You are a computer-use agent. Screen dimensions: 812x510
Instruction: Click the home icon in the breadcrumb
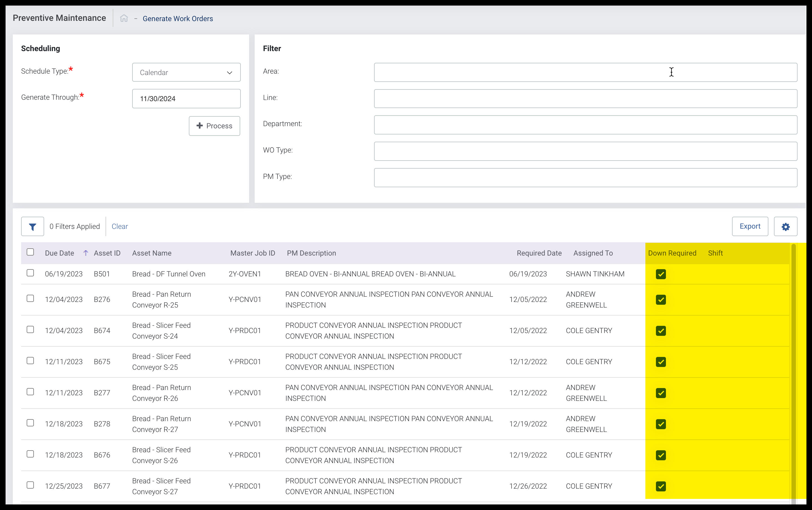[124, 19]
